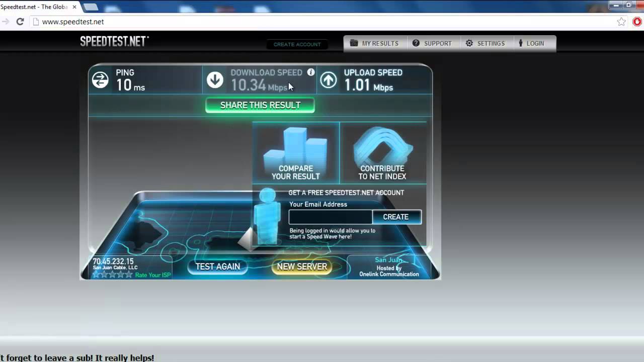
Task: Click Get a Free Speedtest.net Account heading
Action: (x=346, y=193)
